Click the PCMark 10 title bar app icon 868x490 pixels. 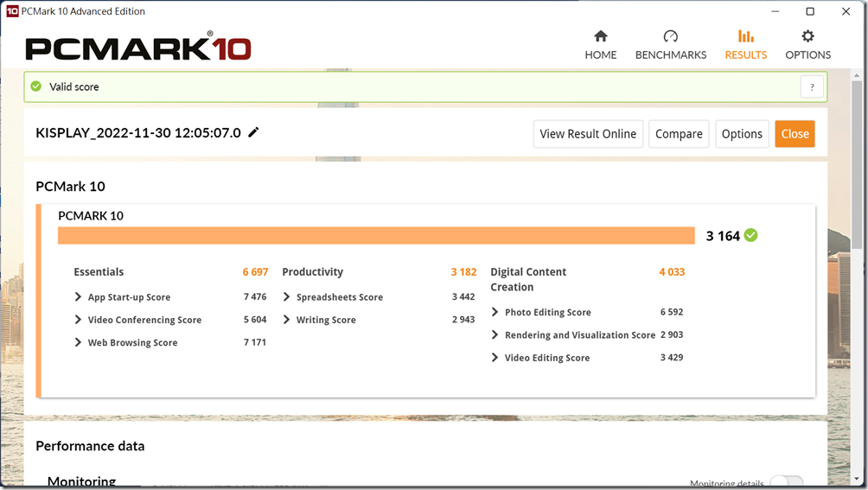[11, 11]
